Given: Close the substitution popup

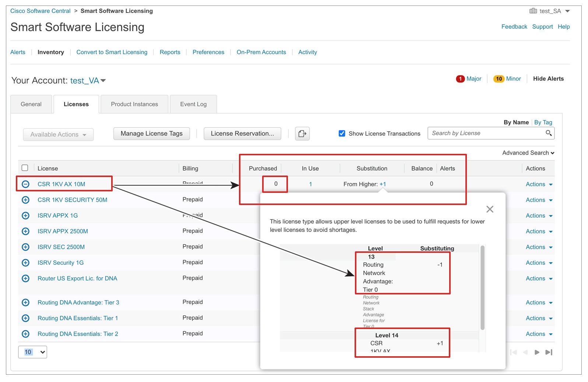Looking at the screenshot, I should point(490,209).
